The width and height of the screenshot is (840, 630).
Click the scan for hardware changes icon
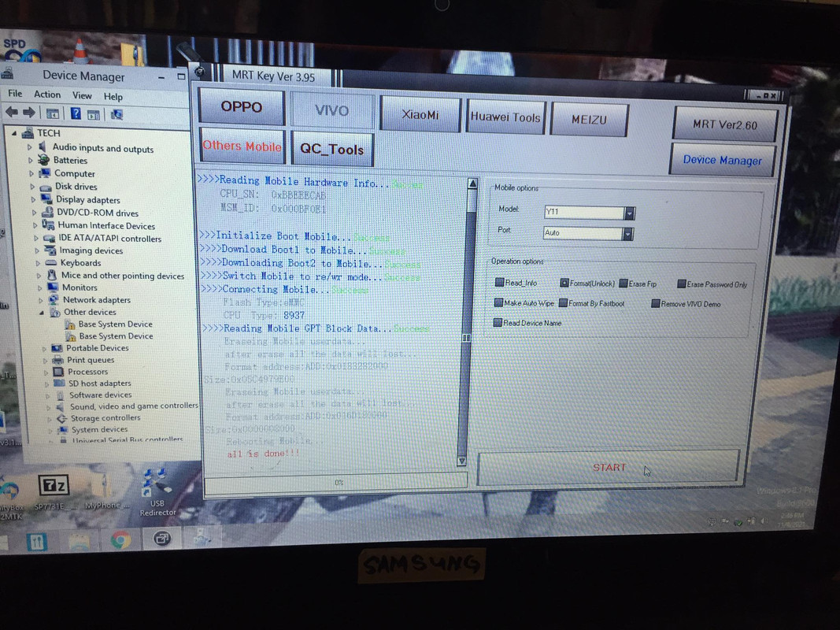[x=117, y=115]
